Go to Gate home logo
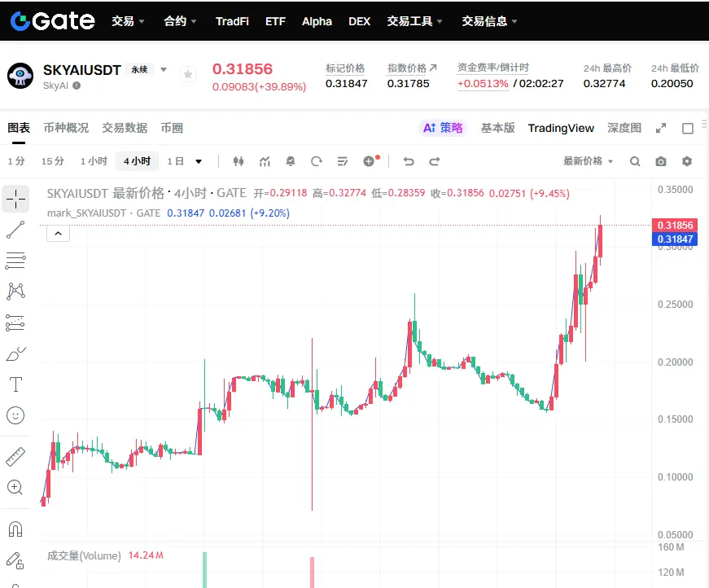Viewport: 709px width, 588px height. [x=52, y=21]
